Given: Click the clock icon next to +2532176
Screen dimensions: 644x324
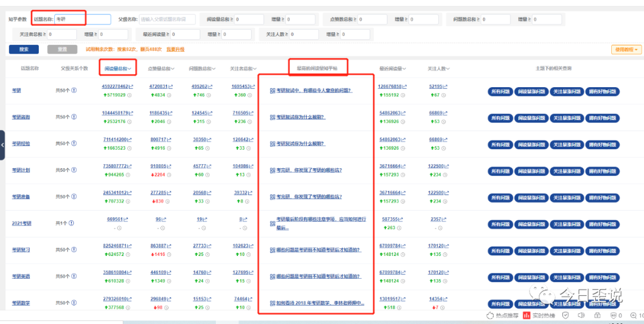Looking at the screenshot, I should click(x=129, y=122).
